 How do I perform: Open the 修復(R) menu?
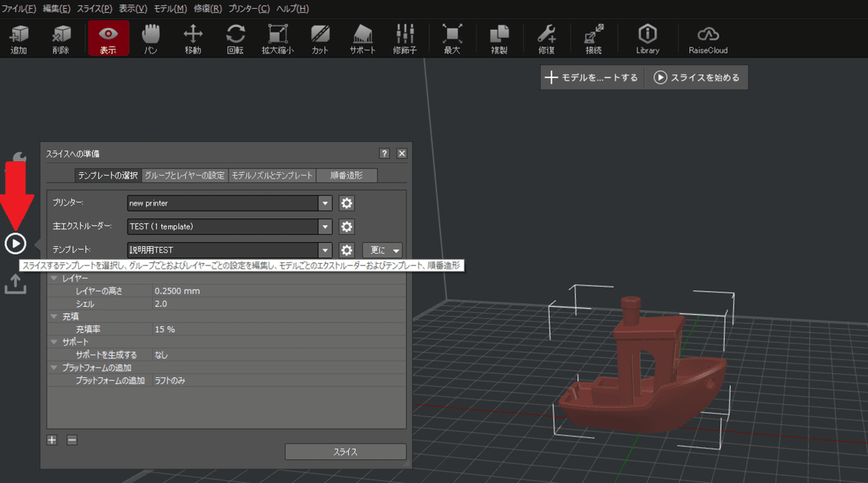tap(208, 9)
